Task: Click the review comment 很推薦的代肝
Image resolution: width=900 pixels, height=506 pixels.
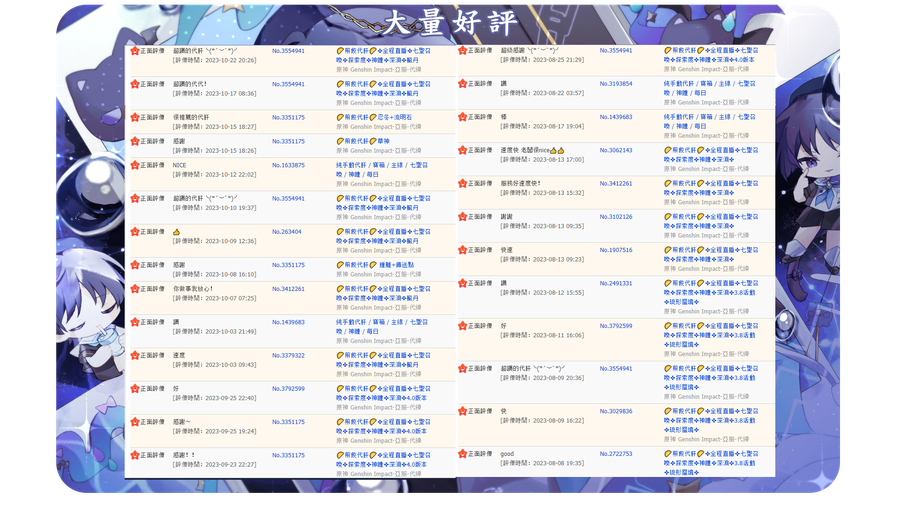Action: coord(191,118)
